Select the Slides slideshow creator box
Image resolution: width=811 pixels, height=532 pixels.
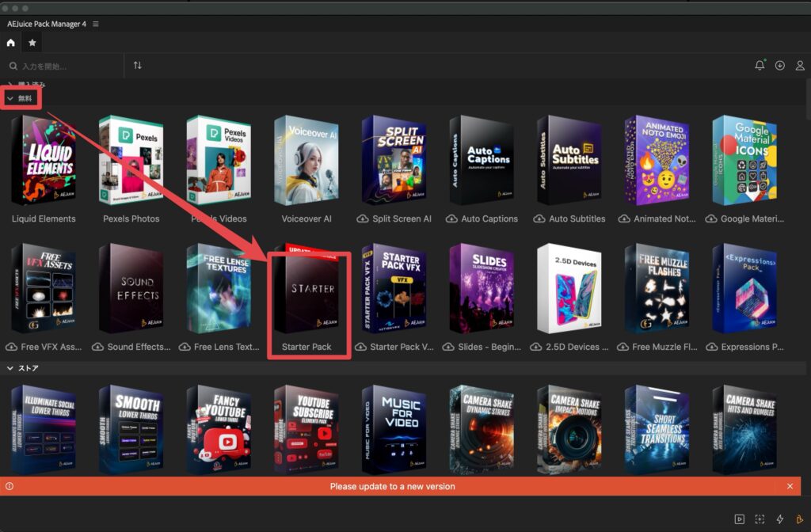point(482,288)
